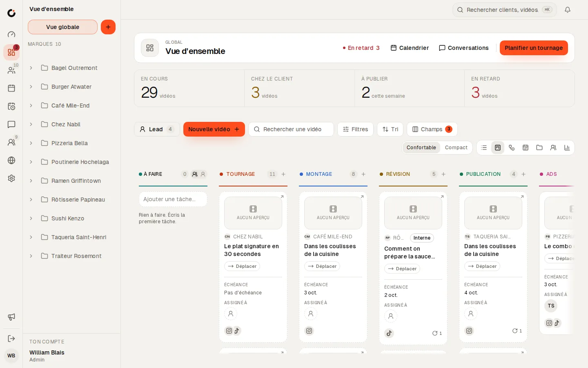Expand the Sushi Kenzo folder
This screenshot has width=588, height=368.
31,218
